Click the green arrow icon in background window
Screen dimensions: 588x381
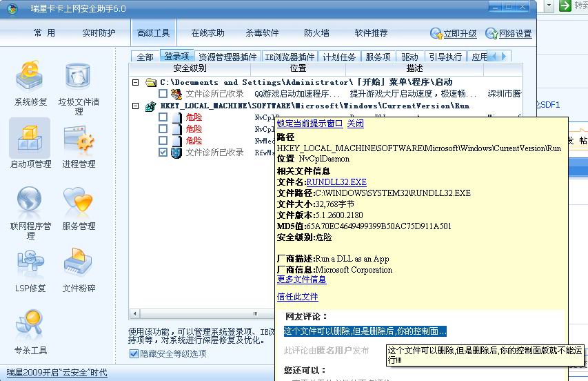565,6
